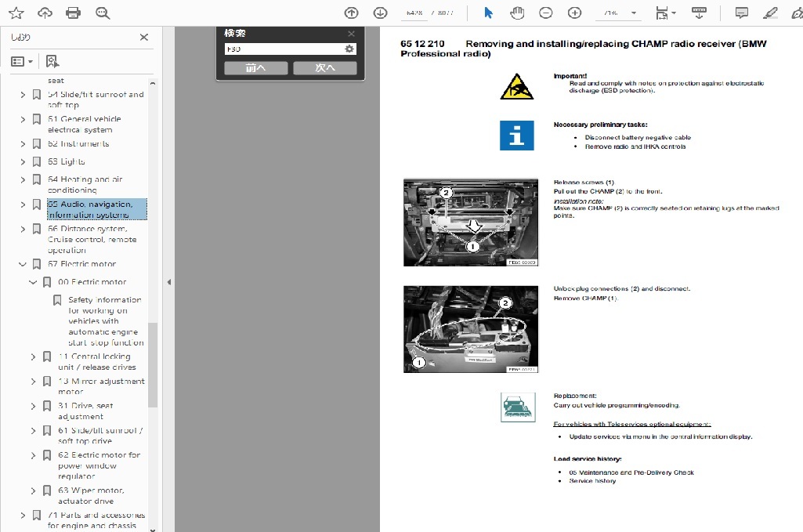Open Safety information bookmark entry

(106, 321)
